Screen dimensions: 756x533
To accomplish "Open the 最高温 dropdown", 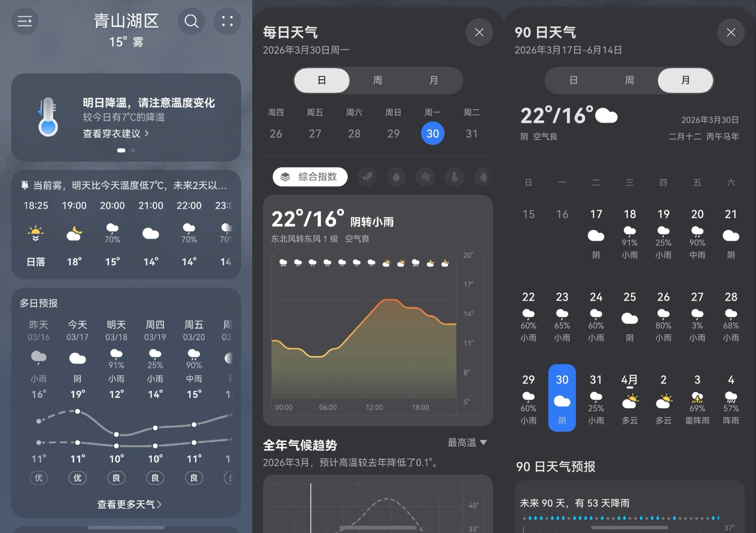I will (467, 442).
